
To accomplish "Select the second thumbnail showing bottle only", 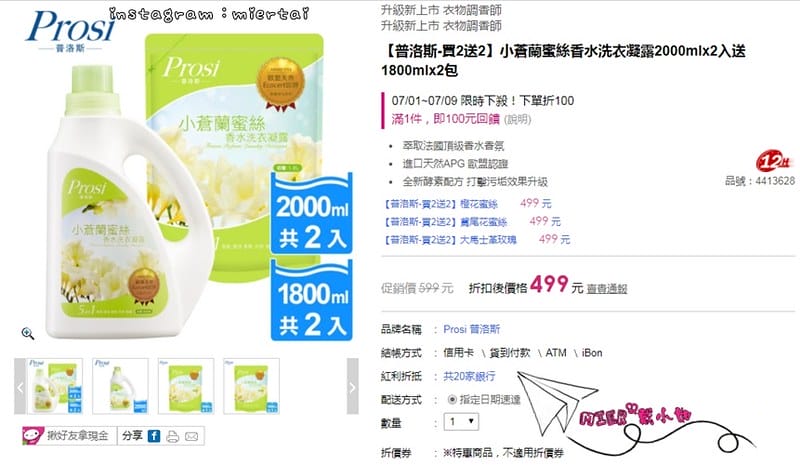I will [121, 386].
